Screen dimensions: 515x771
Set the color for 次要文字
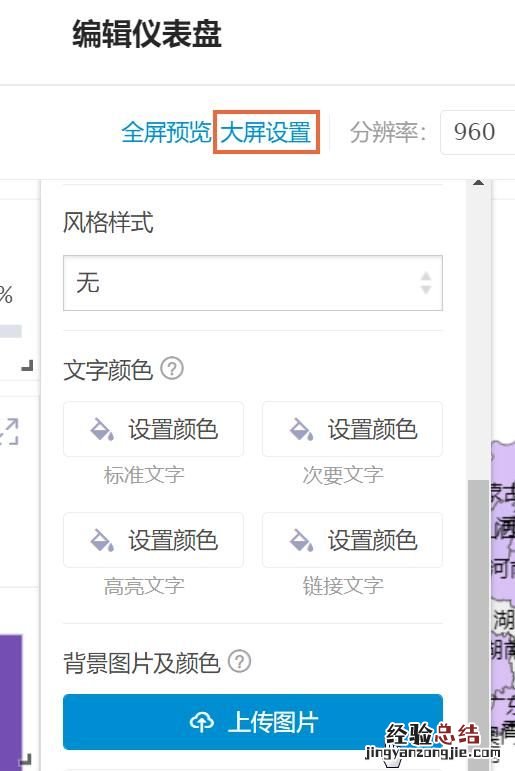click(352, 429)
